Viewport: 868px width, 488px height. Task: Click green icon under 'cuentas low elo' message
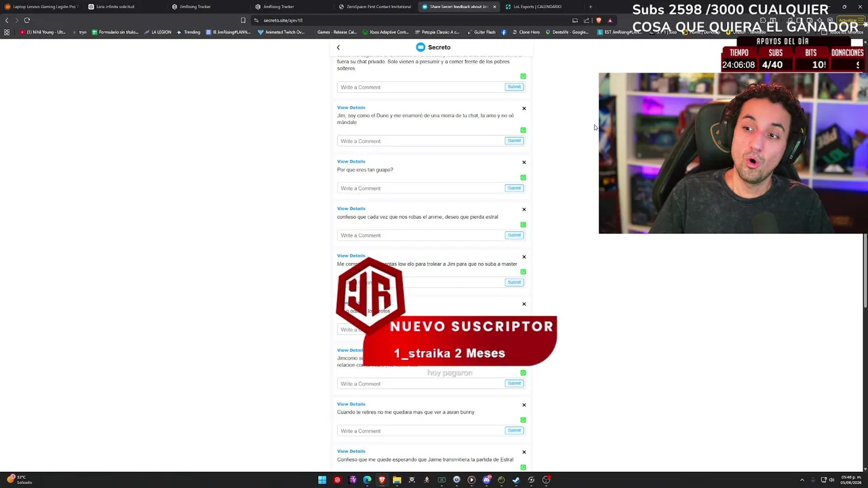[x=523, y=272]
